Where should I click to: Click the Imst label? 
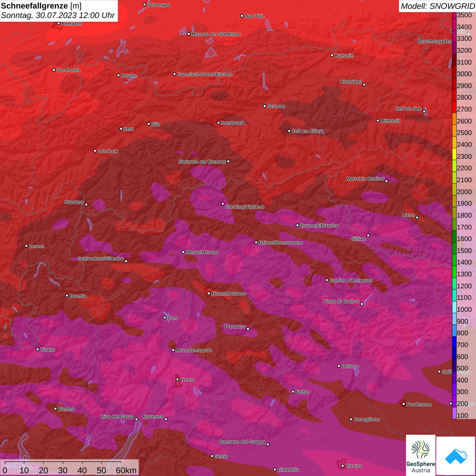pos(129,129)
